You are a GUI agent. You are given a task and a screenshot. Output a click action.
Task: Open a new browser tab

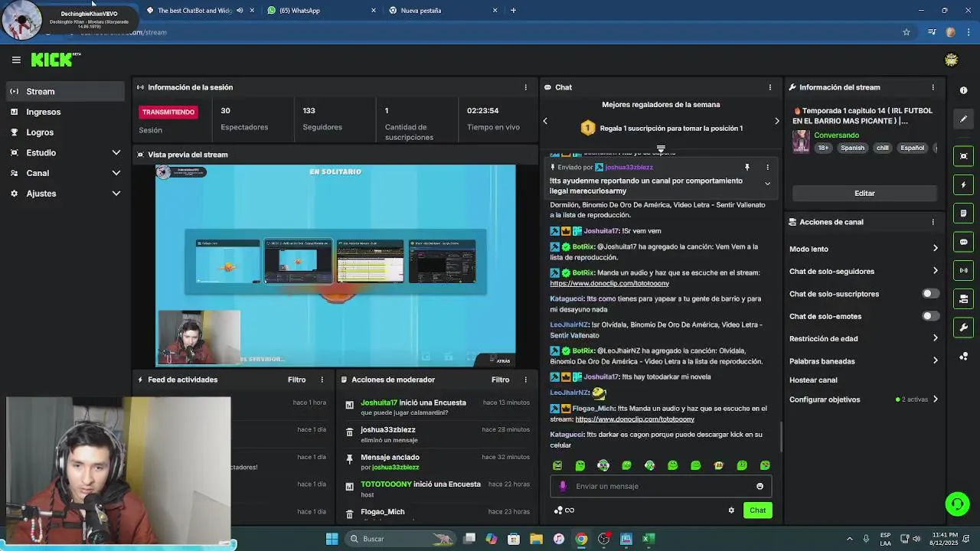pos(513,11)
